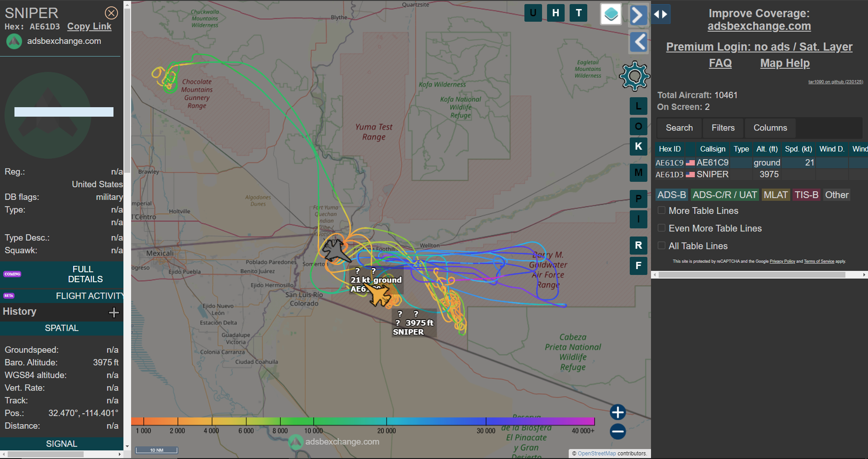The image size is (868, 459).
Task: Click the right chevron expand button
Action: [x=638, y=15]
